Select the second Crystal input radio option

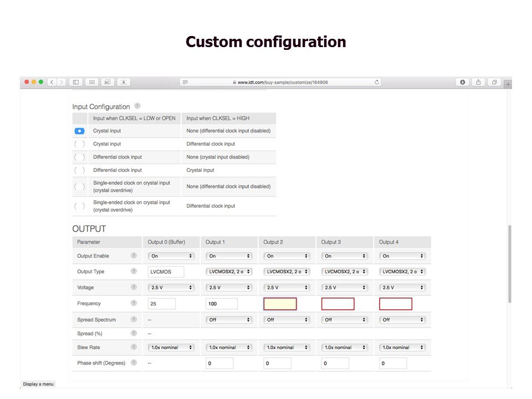[79, 144]
